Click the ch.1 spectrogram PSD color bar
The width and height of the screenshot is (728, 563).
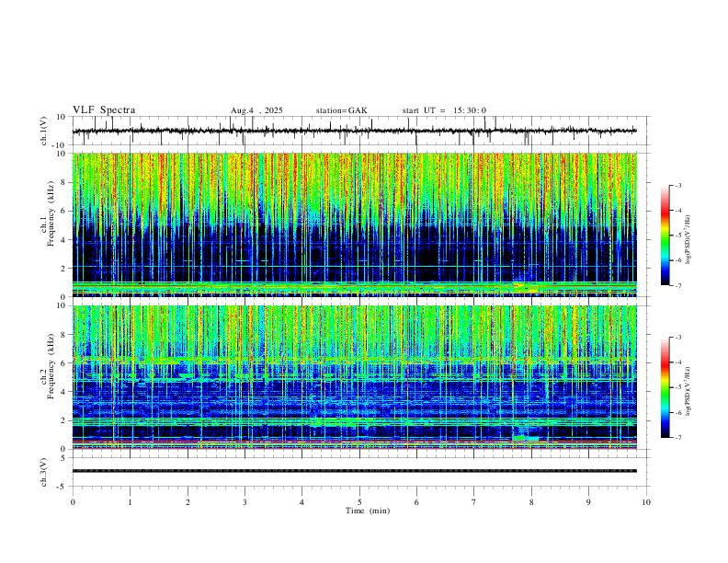[665, 236]
